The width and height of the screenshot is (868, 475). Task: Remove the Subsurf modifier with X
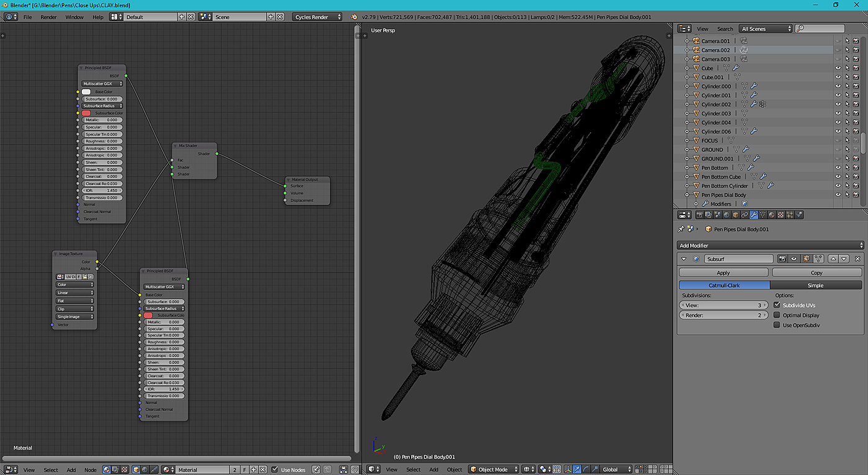pyautogui.click(x=857, y=259)
